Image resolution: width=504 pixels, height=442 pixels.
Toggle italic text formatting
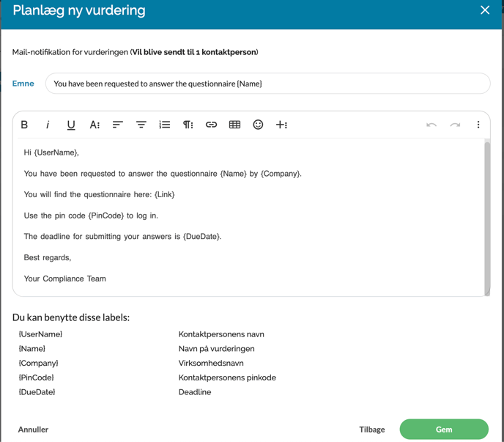[x=48, y=125]
